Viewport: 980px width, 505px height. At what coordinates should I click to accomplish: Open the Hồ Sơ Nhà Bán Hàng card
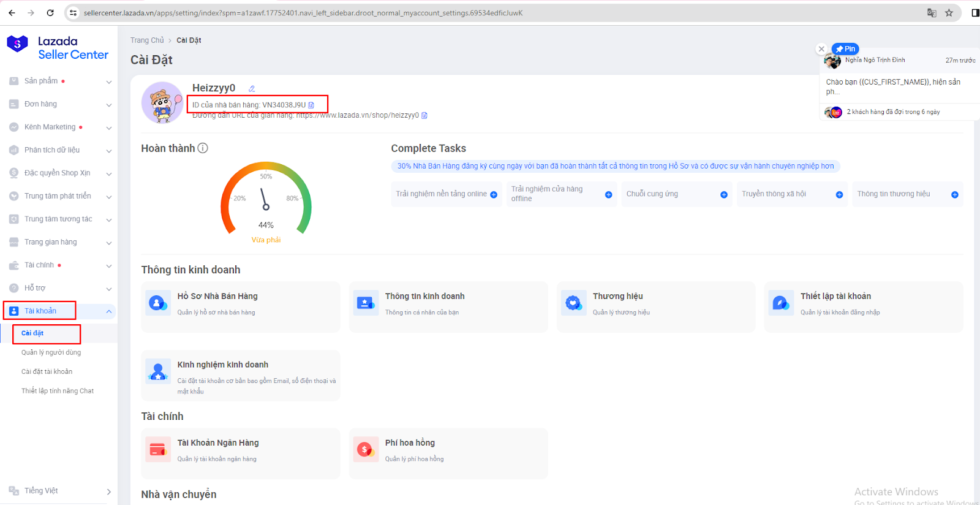click(241, 307)
